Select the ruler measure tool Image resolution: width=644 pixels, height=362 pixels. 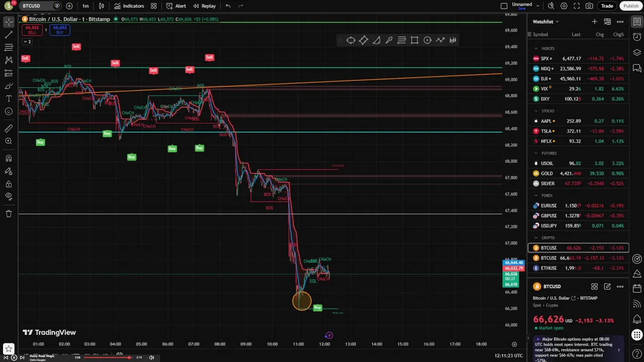point(9,129)
